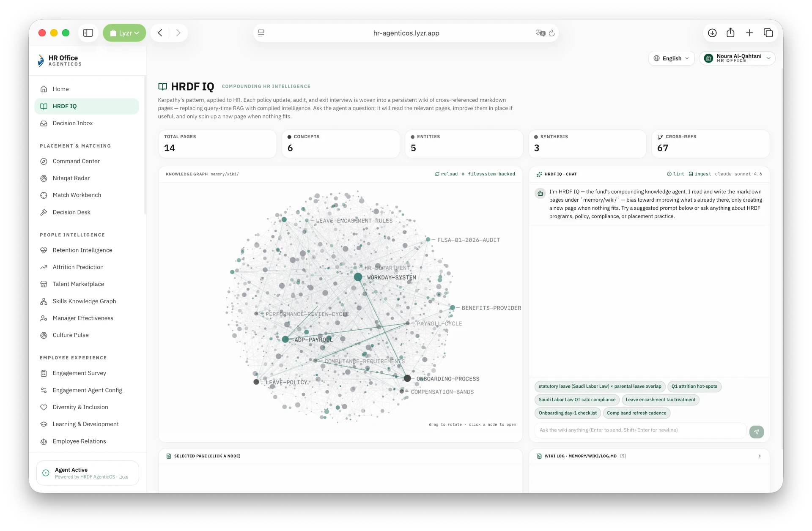Choose the Q1 attrition hot-spots prompt
This screenshot has width=812, height=531.
point(694,386)
